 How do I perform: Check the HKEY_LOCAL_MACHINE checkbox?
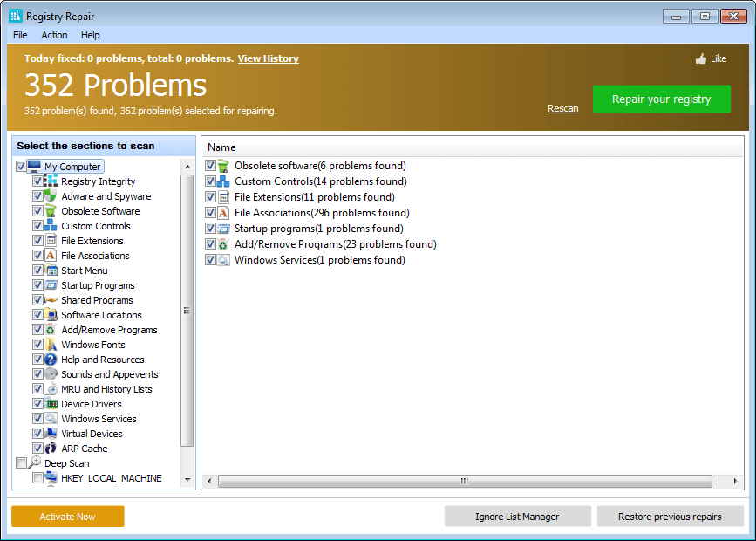37,478
